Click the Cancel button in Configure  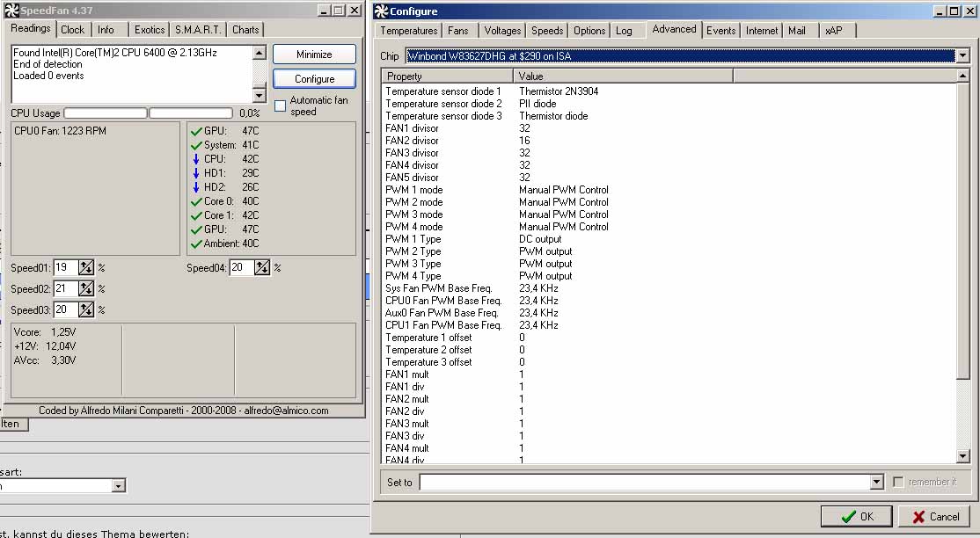[x=936, y=517]
